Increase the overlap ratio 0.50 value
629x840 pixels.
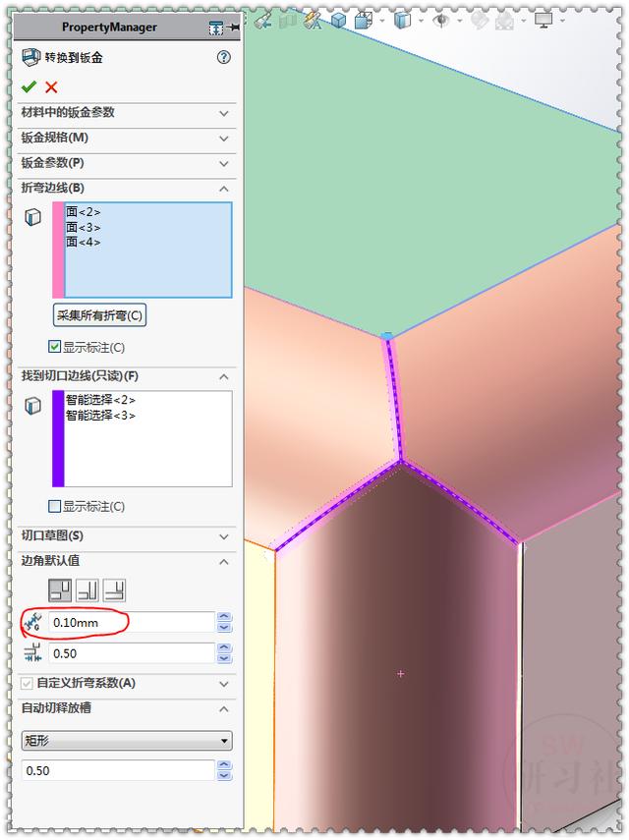[x=224, y=647]
